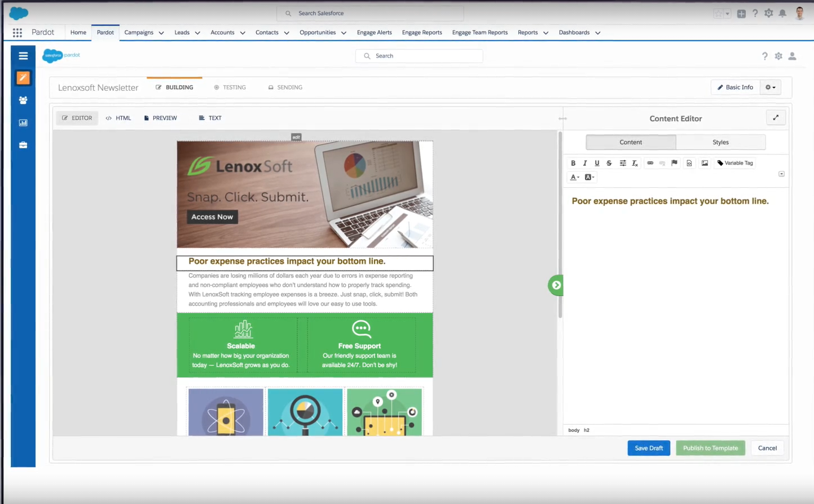Click the insert image icon
This screenshot has width=814, height=504.
(705, 163)
